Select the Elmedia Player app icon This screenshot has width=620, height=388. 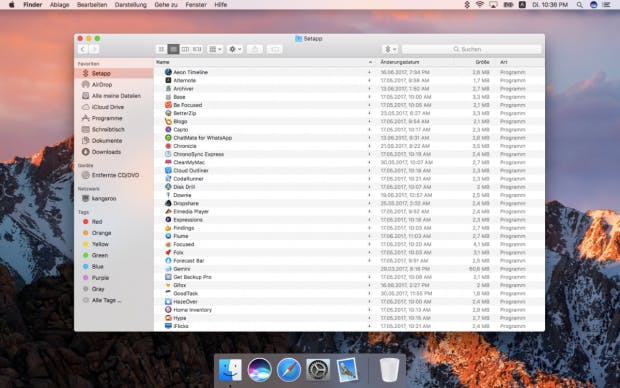168,212
